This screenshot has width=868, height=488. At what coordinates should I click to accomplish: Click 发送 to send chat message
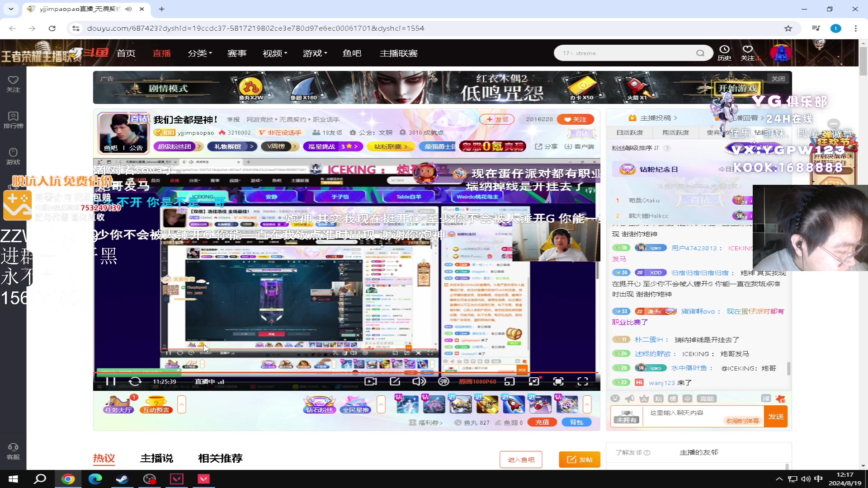(x=776, y=417)
